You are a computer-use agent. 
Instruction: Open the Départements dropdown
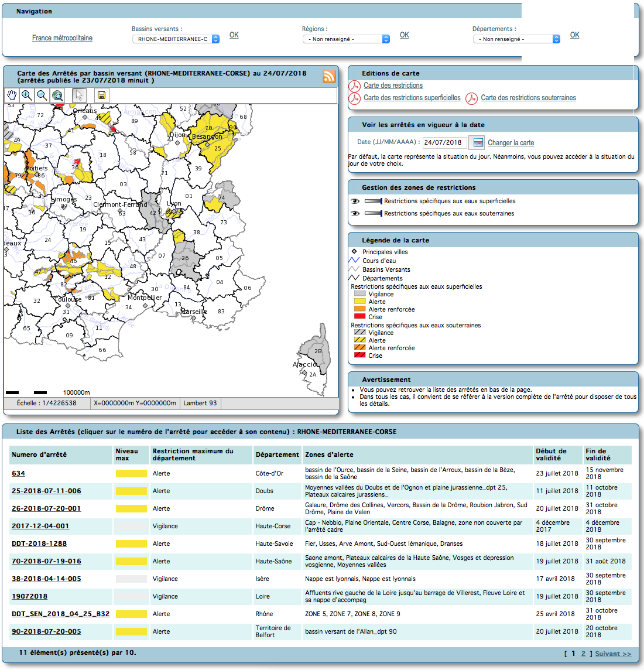(517, 39)
